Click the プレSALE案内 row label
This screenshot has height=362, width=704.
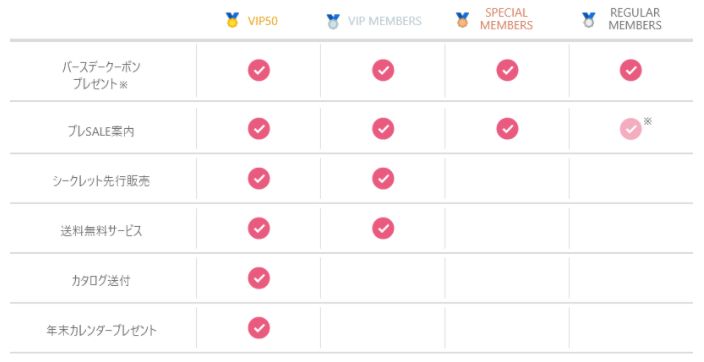101,131
